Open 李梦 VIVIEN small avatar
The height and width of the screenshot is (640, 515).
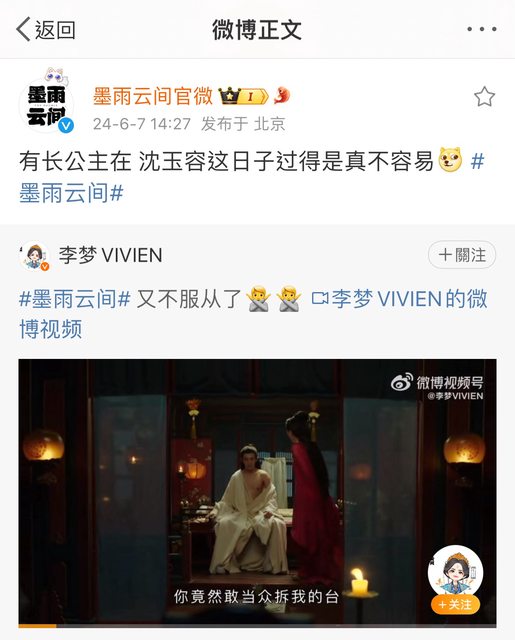tap(35, 256)
